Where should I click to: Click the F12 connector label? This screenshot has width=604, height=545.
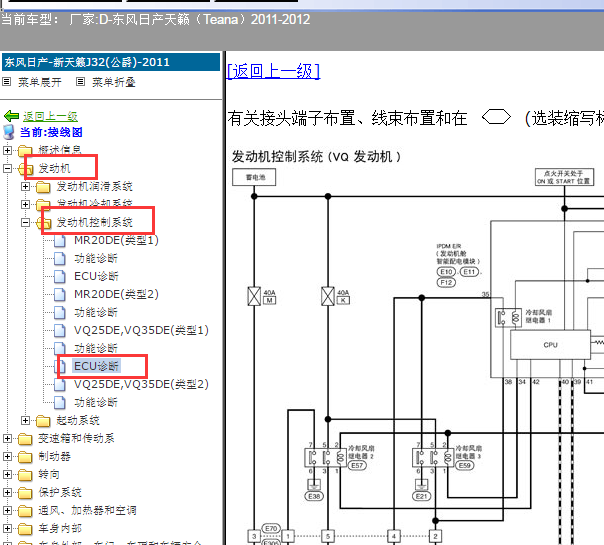pyautogui.click(x=446, y=282)
